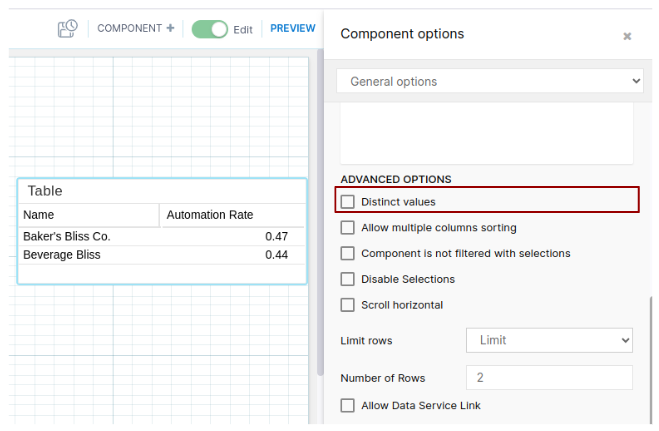Open the version history icon
The width and height of the screenshot is (659, 431).
coord(68,29)
